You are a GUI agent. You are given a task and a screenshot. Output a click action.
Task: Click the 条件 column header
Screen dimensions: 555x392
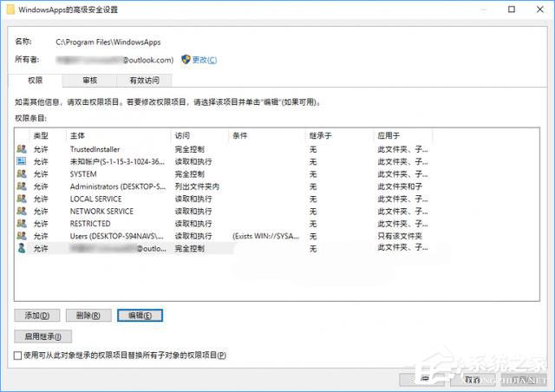(x=267, y=135)
